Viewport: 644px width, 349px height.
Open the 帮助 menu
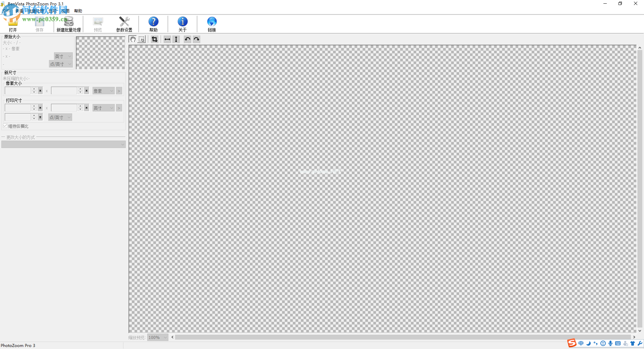(78, 11)
